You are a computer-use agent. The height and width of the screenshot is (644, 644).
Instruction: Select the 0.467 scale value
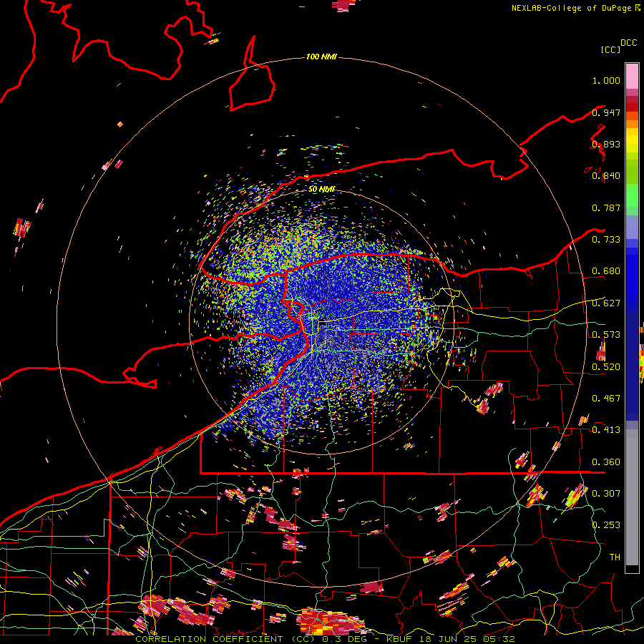[x=606, y=399]
